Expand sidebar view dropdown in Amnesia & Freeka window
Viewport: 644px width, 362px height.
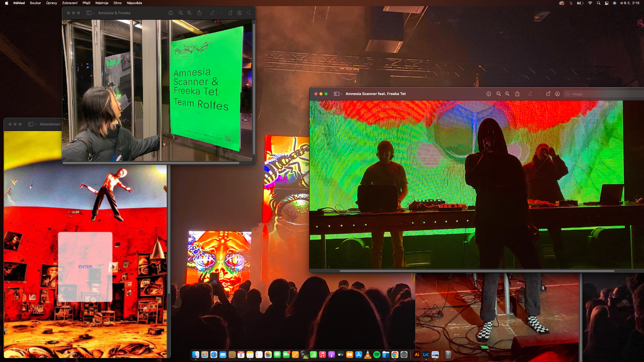pos(94,13)
